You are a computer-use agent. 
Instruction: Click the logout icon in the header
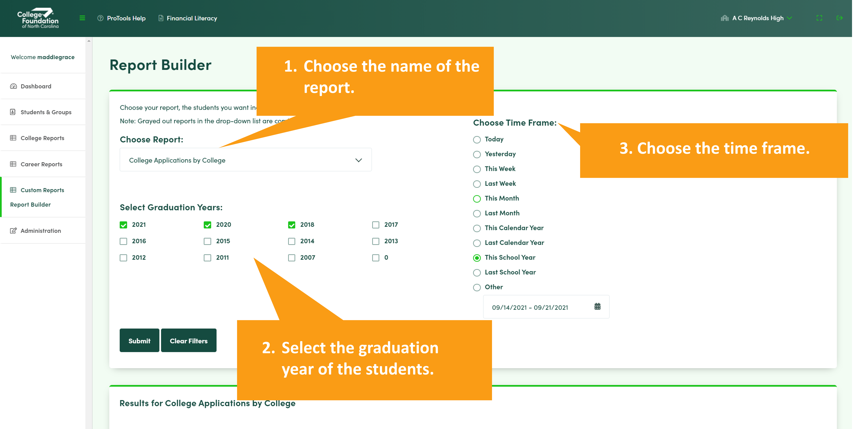click(x=839, y=18)
